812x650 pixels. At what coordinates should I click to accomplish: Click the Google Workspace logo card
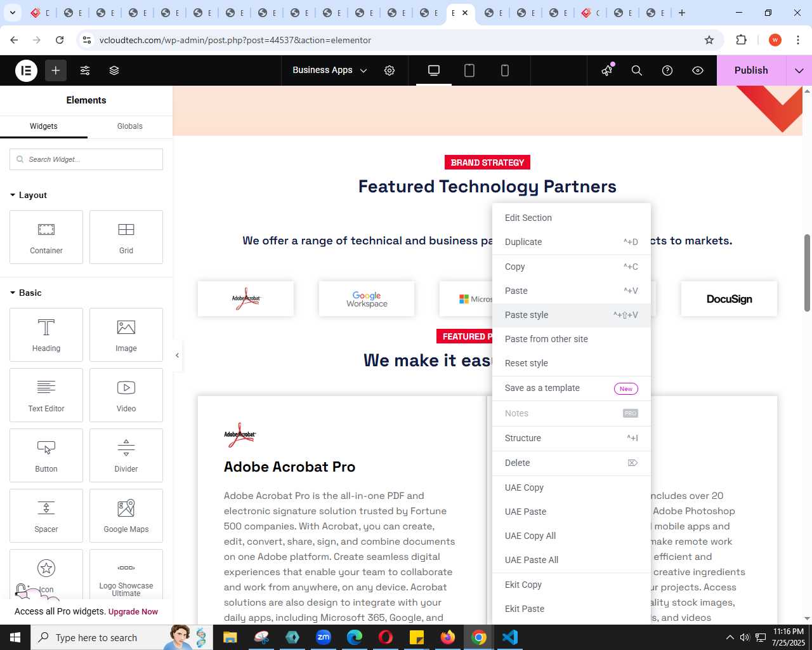click(x=367, y=299)
